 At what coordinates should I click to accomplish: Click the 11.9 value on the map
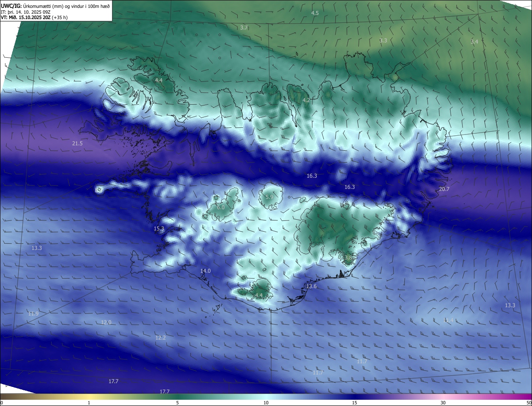pos(33,313)
